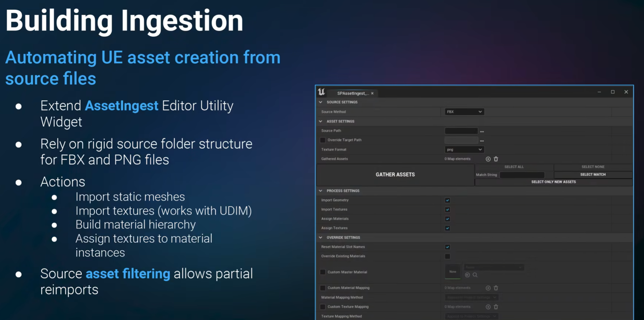Select the SPAssetIngest tab
Screen dimensions: 644x320
(x=352, y=93)
